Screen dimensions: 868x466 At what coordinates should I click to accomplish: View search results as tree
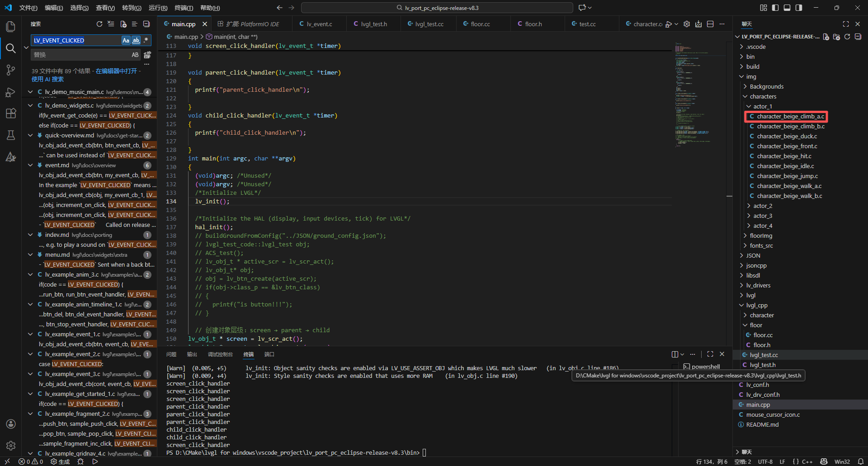[135, 24]
